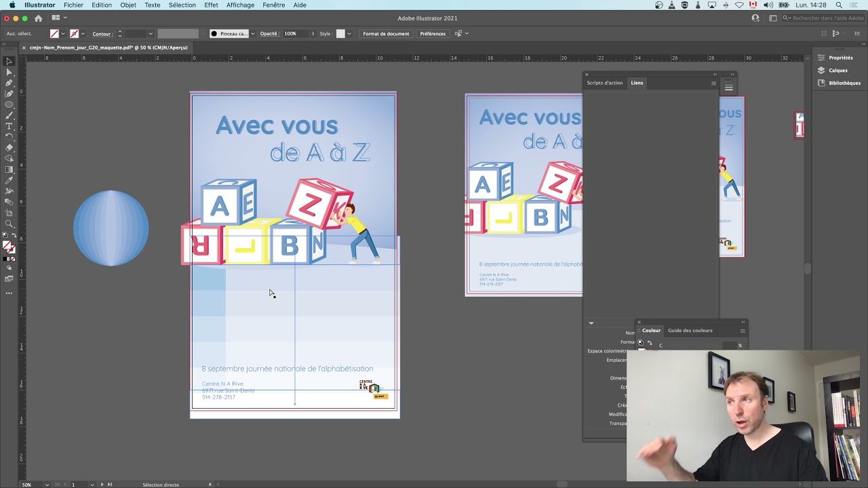Viewport: 868px width, 488px height.
Task: Adjust Contour weight stepper
Action: pyautogui.click(x=119, y=34)
